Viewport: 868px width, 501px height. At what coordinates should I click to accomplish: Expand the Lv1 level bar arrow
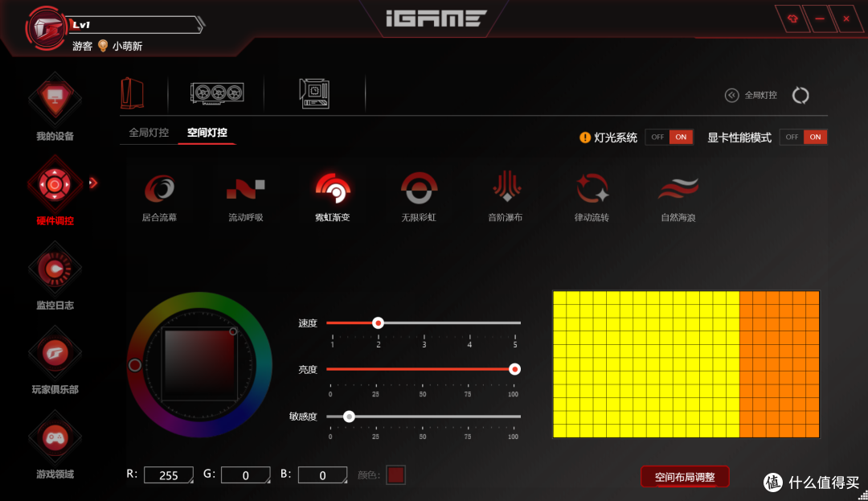[200, 24]
